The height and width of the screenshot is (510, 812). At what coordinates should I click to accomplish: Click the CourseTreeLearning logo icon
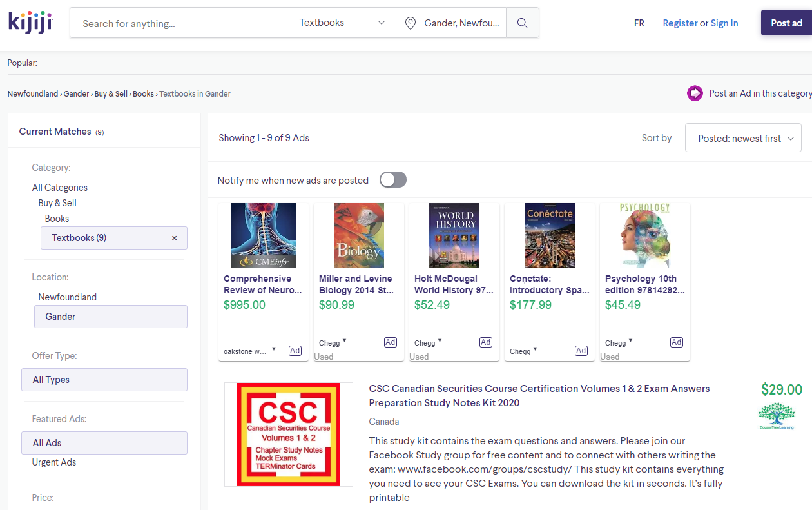point(776,416)
